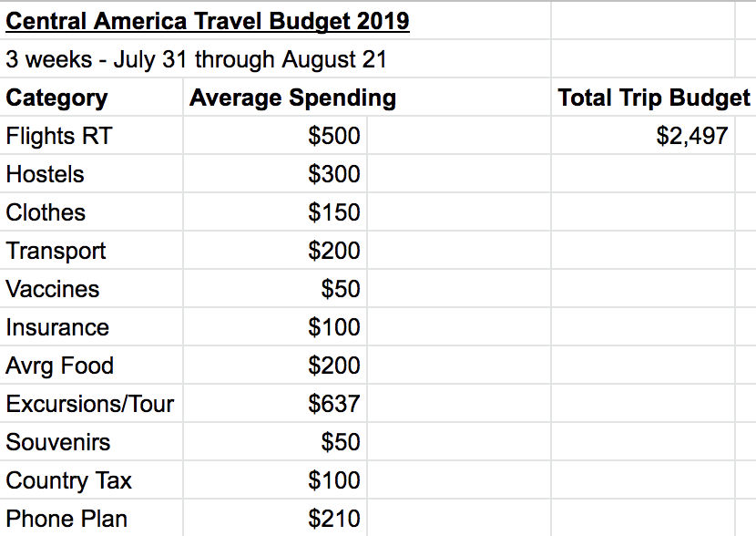
Task: Select the Vaccines category cell
Action: (x=52, y=290)
